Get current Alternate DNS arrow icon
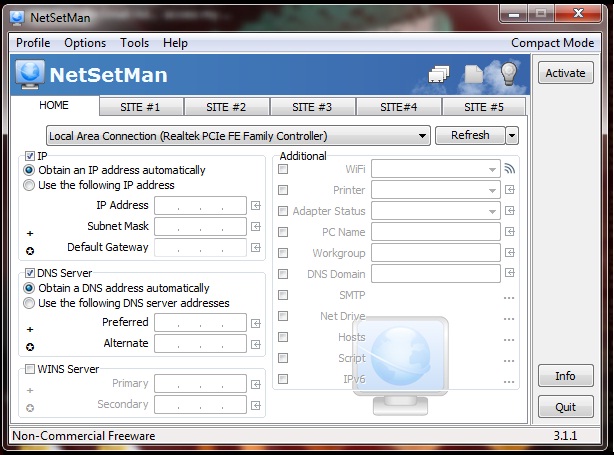614x455 pixels. (256, 344)
